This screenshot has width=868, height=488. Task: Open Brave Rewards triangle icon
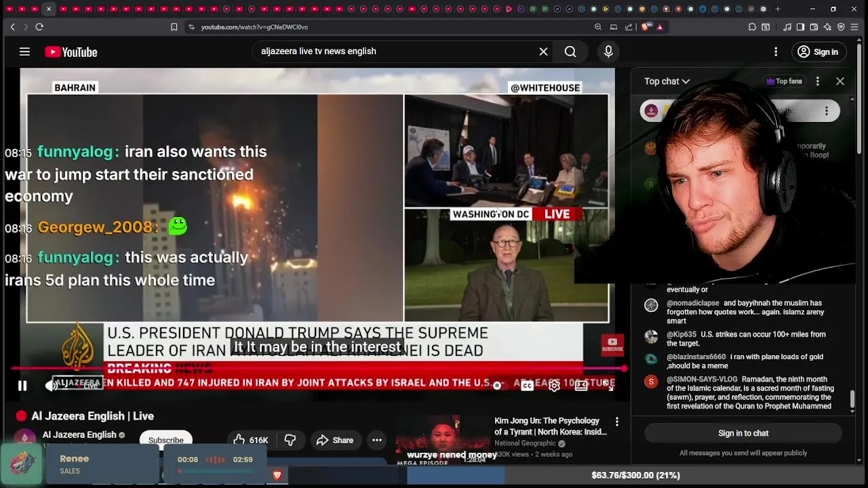pos(660,27)
